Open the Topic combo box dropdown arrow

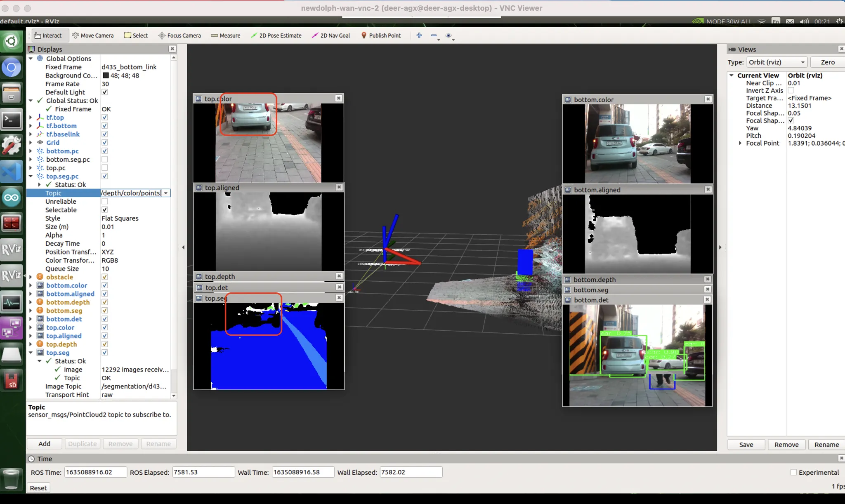(166, 193)
